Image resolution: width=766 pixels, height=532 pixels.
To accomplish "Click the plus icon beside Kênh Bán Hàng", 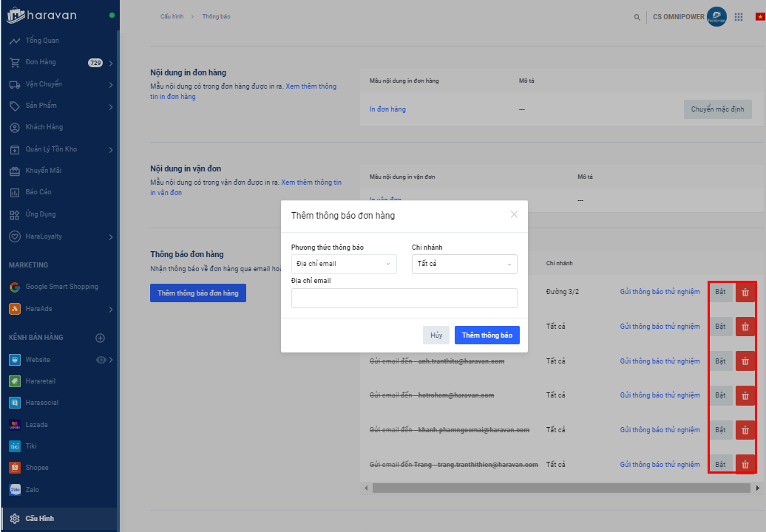I will pos(101,338).
